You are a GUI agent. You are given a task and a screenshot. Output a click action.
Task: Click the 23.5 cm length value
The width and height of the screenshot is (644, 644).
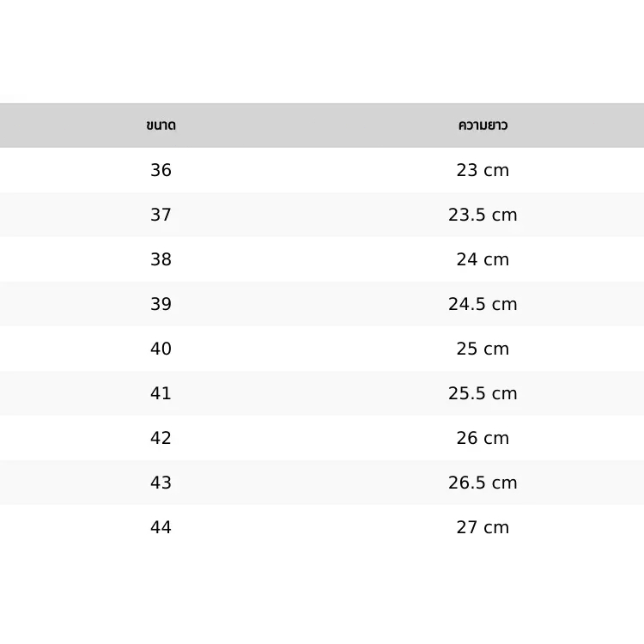[x=483, y=215]
